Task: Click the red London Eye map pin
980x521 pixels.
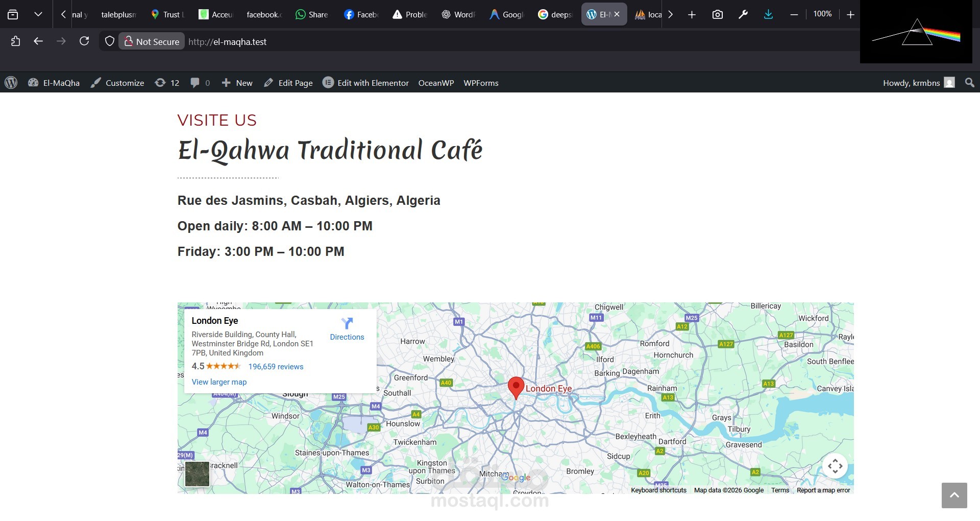Action: click(x=516, y=388)
